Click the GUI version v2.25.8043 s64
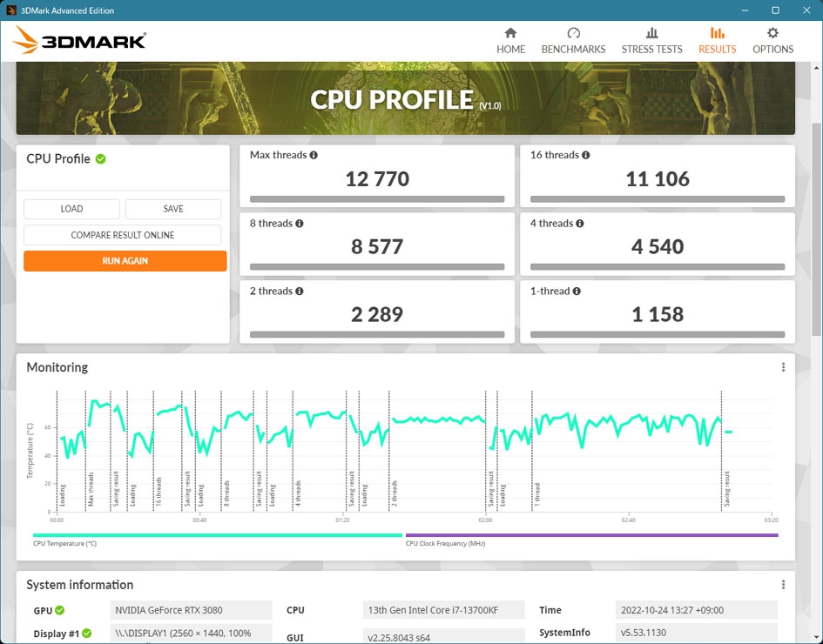 443,635
